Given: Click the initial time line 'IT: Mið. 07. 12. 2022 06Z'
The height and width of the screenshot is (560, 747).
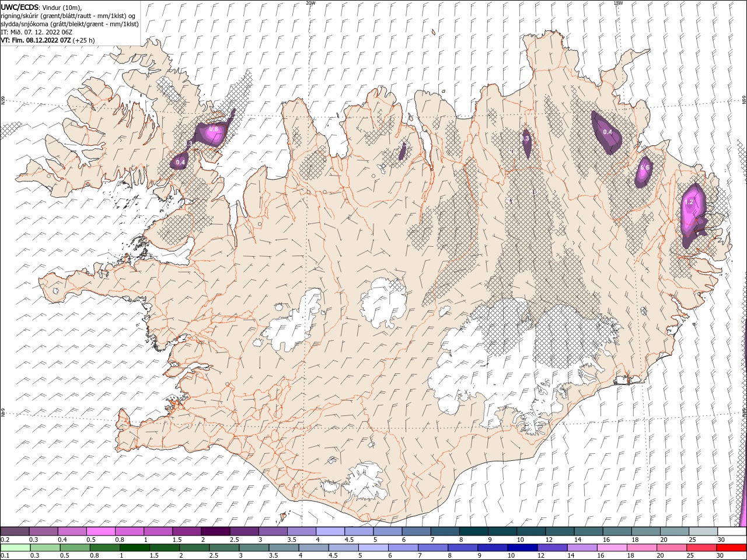Looking at the screenshot, I should pos(36,32).
